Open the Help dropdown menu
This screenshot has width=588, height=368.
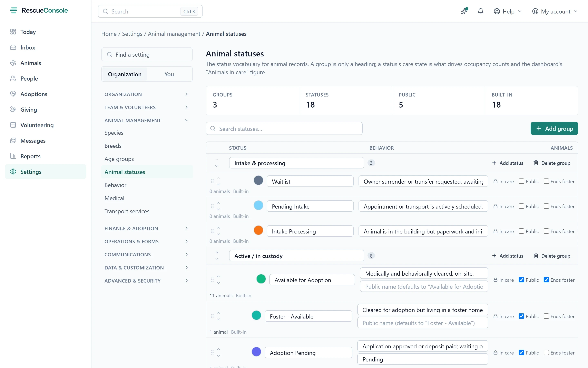coord(508,11)
